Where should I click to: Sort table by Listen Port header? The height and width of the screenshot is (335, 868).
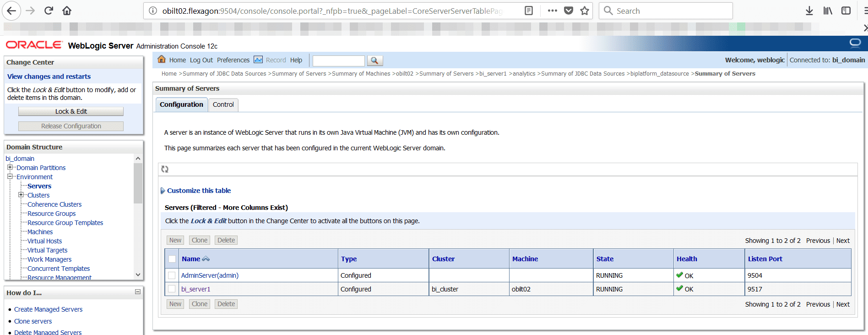[x=765, y=259]
